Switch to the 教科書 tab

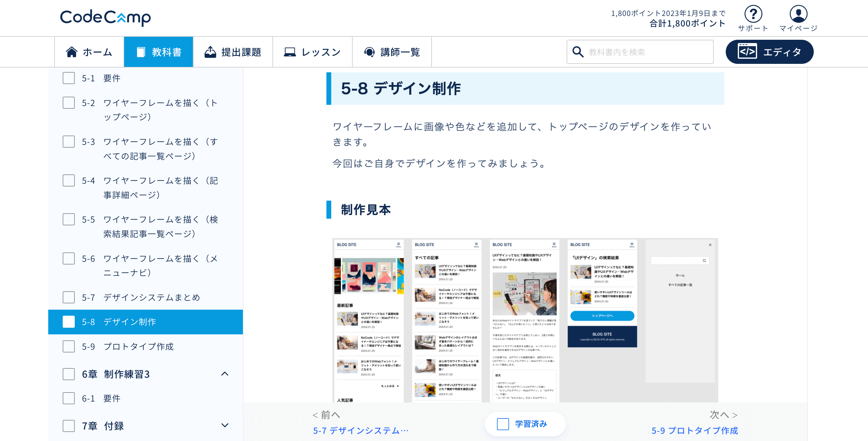(x=158, y=52)
